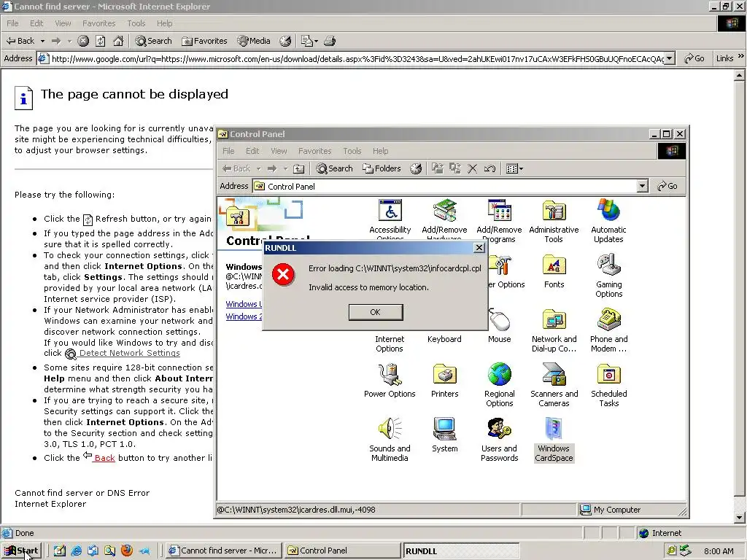Open View menu in Control Panel window
Viewport: 747px width, 560px height.
click(279, 151)
